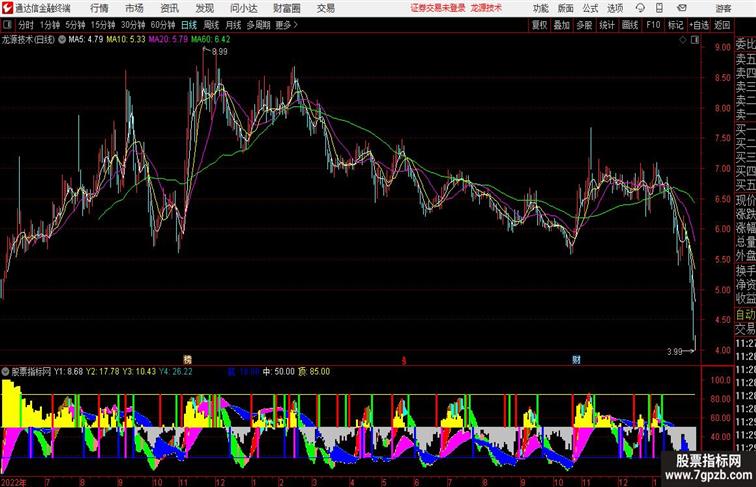Open the 多周期 multi-period view
Screen dimensions: 756x487
click(258, 25)
